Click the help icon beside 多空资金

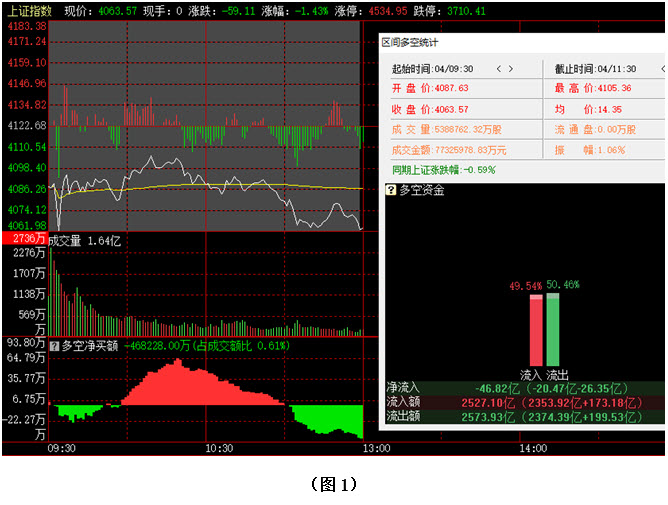(x=392, y=190)
